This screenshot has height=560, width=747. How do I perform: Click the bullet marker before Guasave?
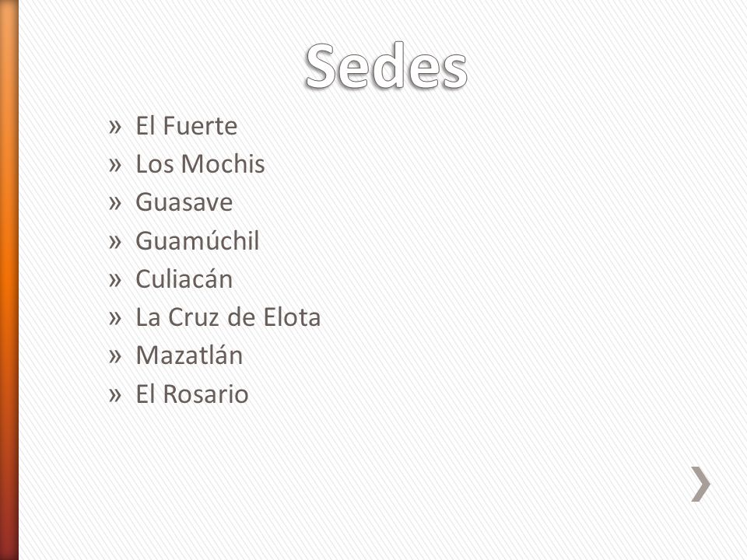tap(115, 203)
